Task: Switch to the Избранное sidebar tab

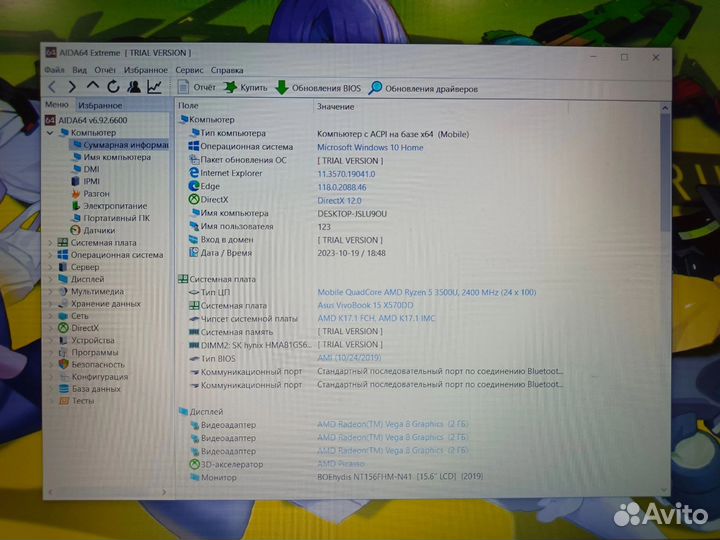Action: (100, 105)
